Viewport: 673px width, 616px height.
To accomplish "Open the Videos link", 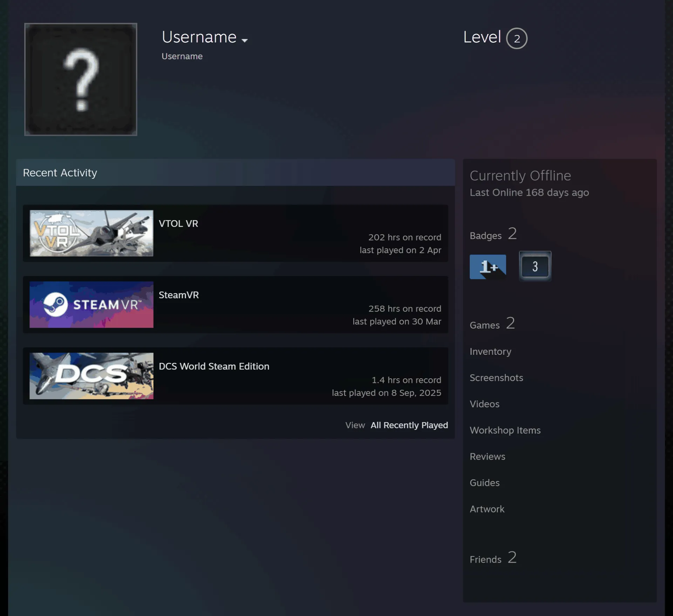I will click(x=484, y=404).
